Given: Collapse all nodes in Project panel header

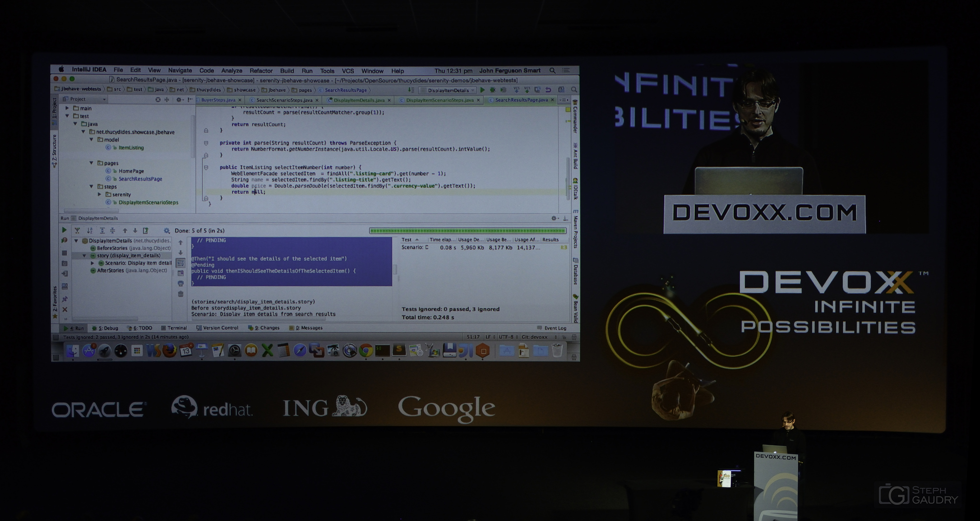Looking at the screenshot, I should point(167,100).
